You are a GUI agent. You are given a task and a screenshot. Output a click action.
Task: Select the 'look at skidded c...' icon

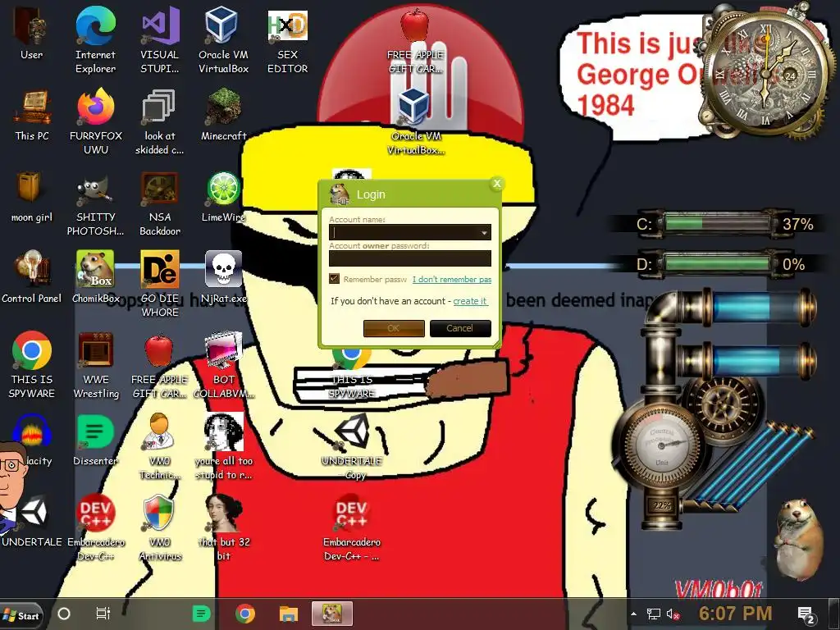coord(160,121)
